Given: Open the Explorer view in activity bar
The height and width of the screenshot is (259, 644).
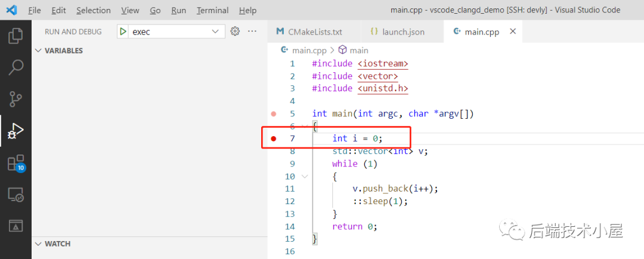Looking at the screenshot, I should [x=16, y=35].
